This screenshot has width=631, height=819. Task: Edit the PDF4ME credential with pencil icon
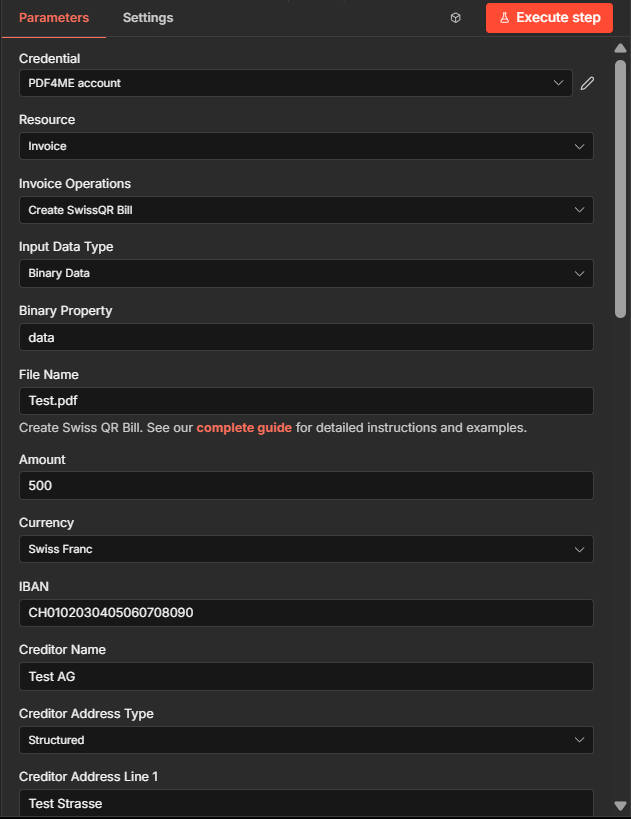(x=587, y=83)
